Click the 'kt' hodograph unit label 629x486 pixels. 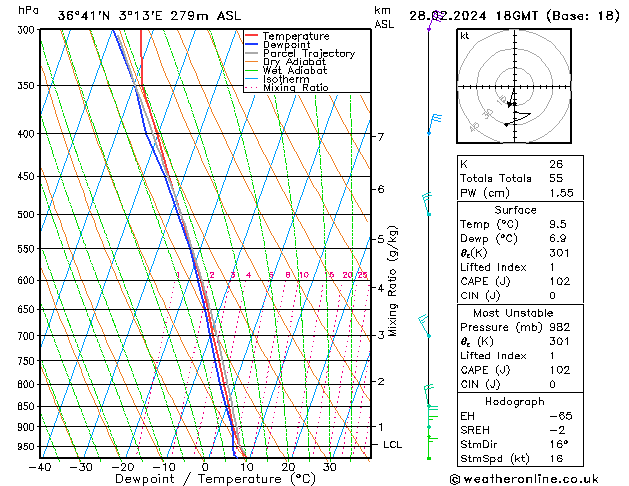point(464,35)
